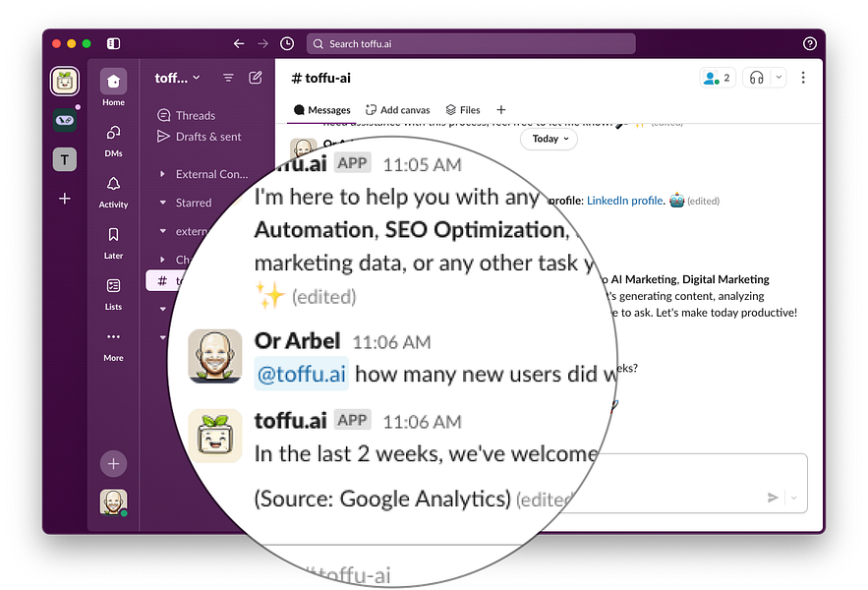
Task: Click the Or Arbel sender name
Action: (297, 341)
